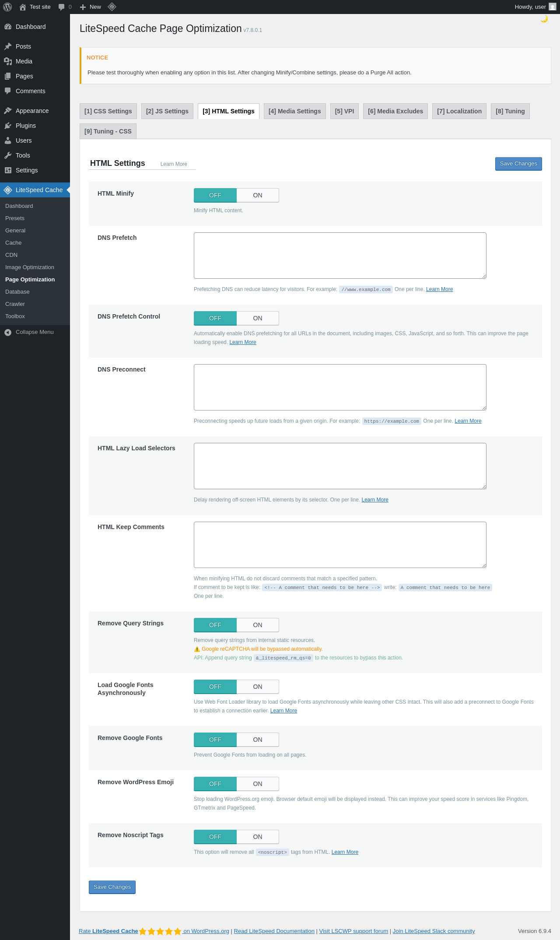Click the Test site home icon

point(23,7)
